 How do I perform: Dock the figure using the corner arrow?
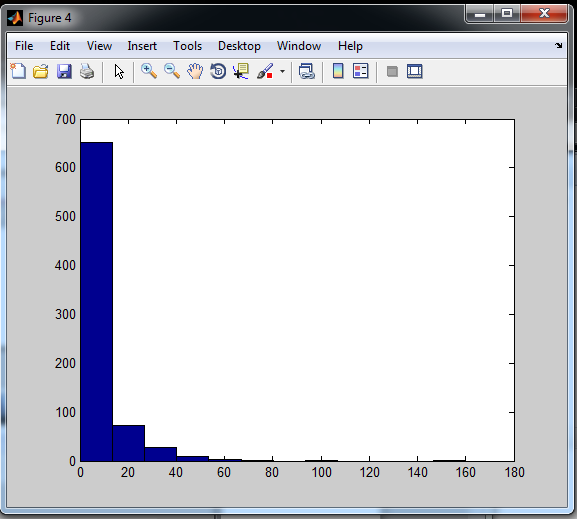tap(559, 46)
